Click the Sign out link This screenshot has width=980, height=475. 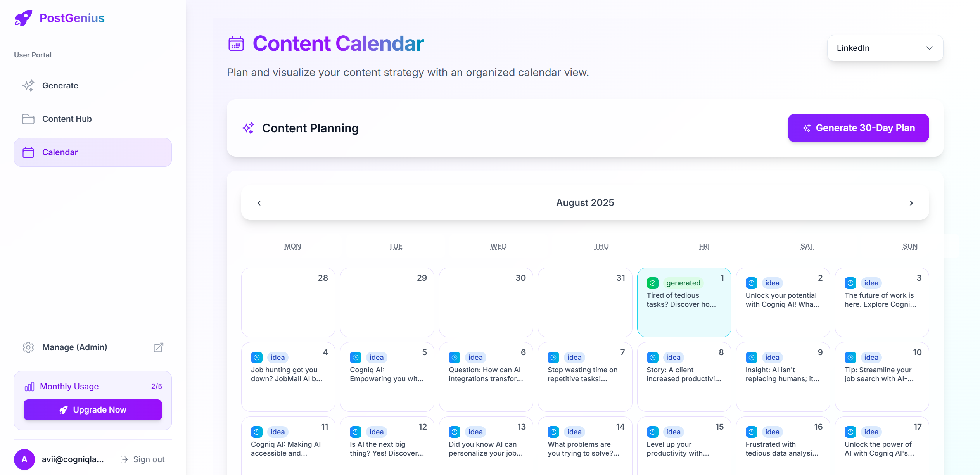click(143, 459)
